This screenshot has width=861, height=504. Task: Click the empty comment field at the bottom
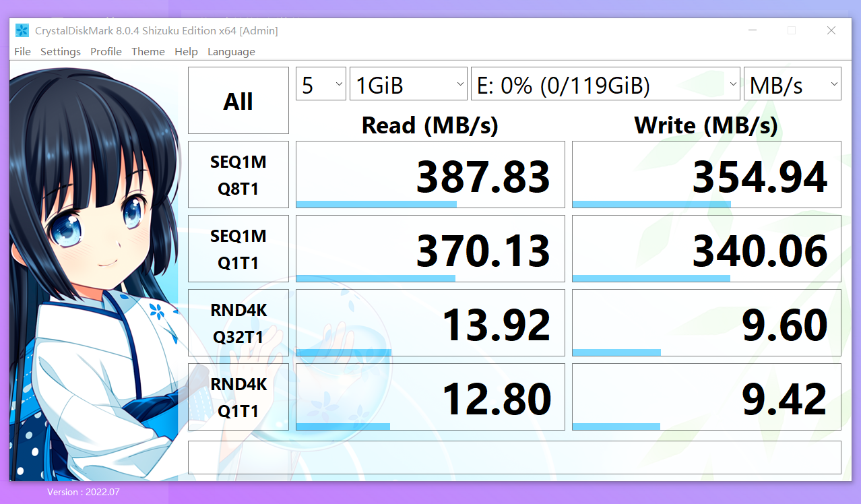[514, 457]
